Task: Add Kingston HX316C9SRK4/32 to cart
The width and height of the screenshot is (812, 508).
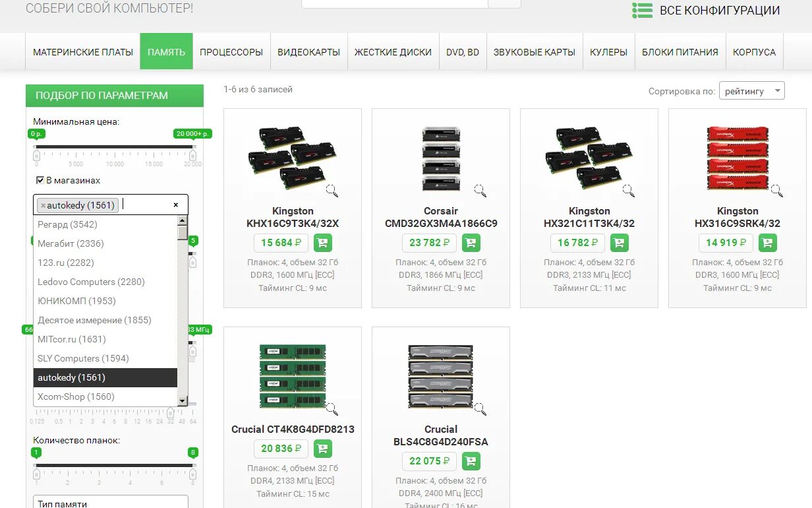Action: point(768,243)
